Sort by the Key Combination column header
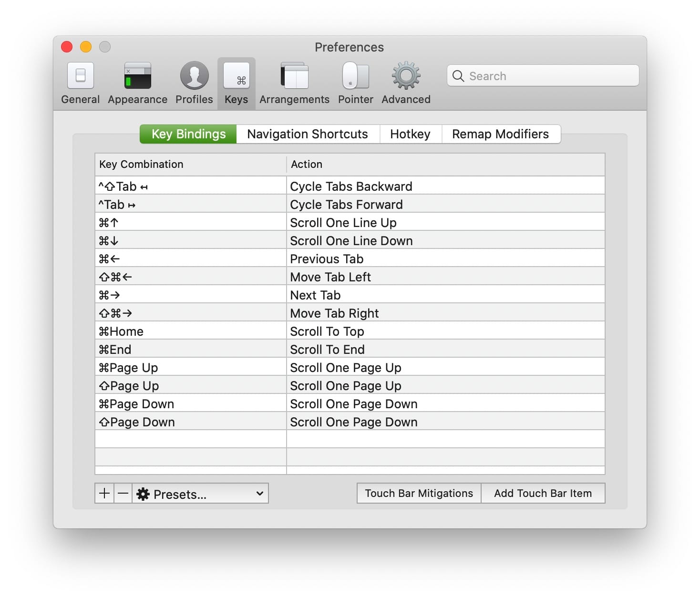The width and height of the screenshot is (700, 599). pyautogui.click(x=190, y=164)
